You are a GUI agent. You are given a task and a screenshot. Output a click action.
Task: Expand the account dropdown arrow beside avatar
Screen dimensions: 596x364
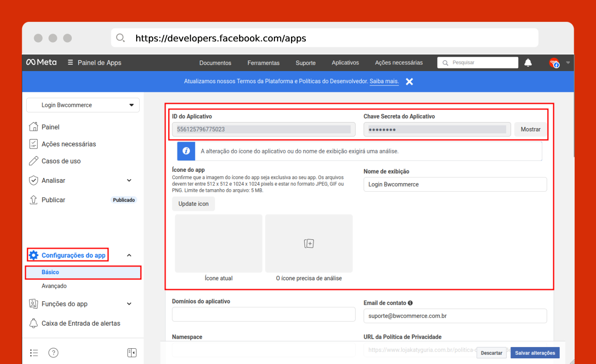click(x=568, y=62)
